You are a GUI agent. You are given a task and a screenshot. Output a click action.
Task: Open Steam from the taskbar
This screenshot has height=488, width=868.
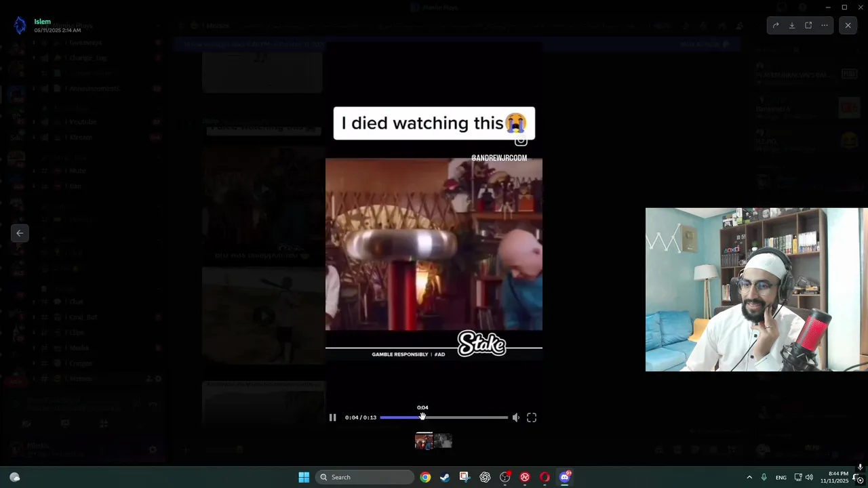coord(445,477)
